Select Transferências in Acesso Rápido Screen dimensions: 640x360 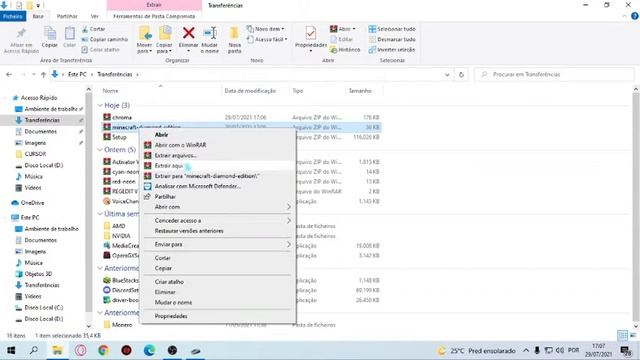point(42,120)
